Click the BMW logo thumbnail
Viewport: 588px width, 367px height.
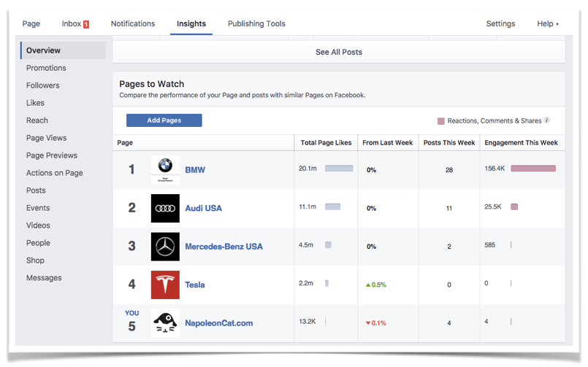[165, 170]
